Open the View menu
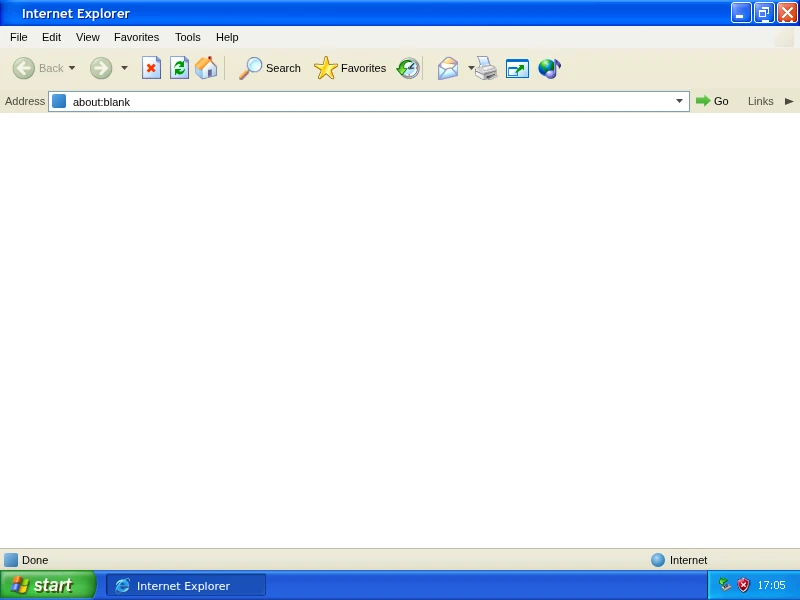This screenshot has height=600, width=800. point(88,37)
